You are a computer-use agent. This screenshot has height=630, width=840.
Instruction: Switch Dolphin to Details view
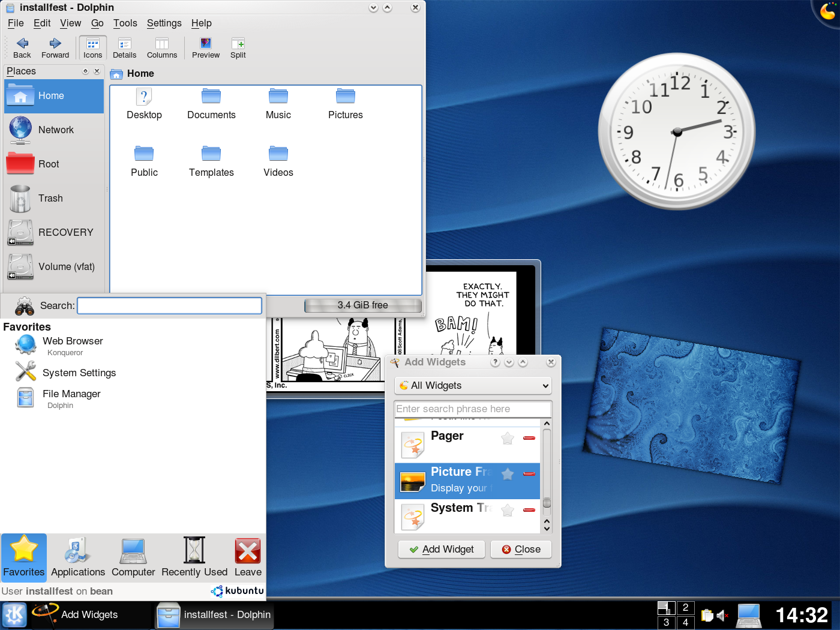point(124,47)
